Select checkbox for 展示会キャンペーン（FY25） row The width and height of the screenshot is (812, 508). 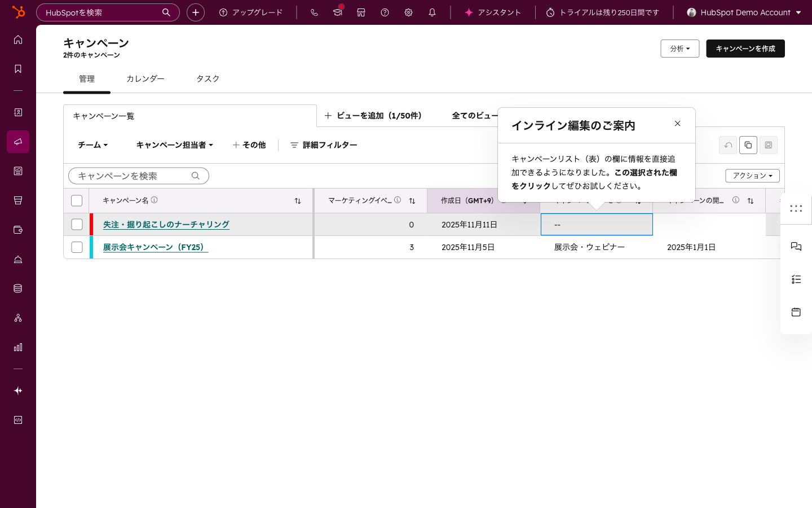[77, 247]
